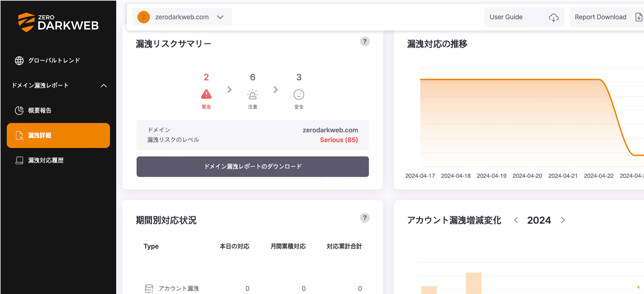Click the 本日の対応 column header
The width and height of the screenshot is (644, 294).
coord(235,246)
